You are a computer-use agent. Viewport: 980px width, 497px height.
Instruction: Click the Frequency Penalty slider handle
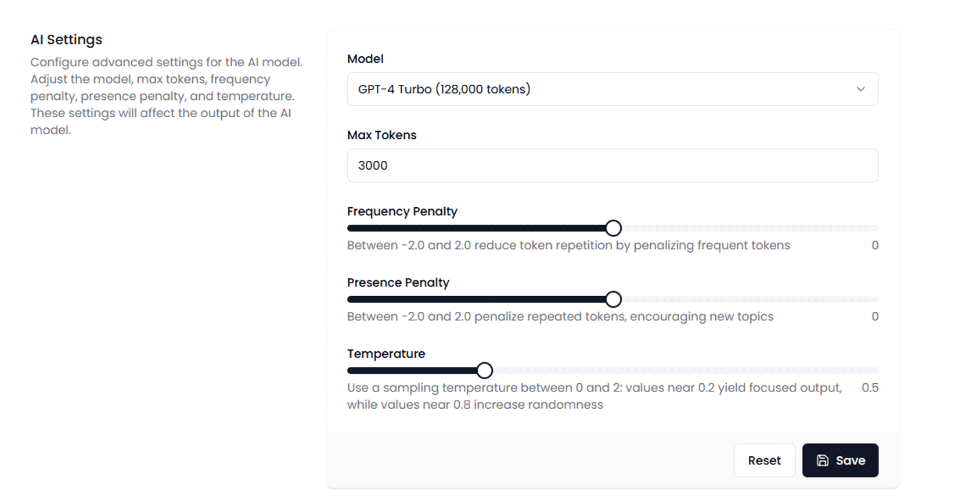tap(613, 228)
